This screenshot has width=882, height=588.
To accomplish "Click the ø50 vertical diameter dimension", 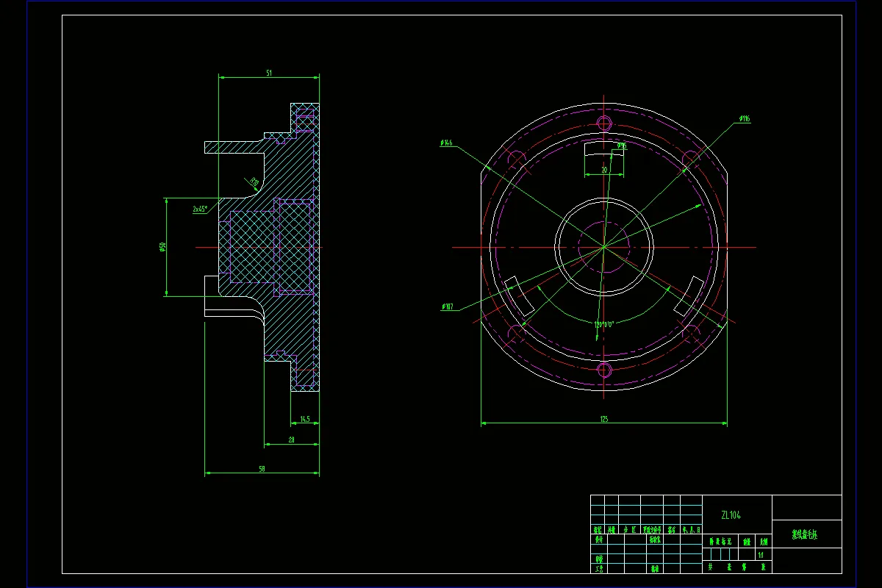I will point(163,247).
